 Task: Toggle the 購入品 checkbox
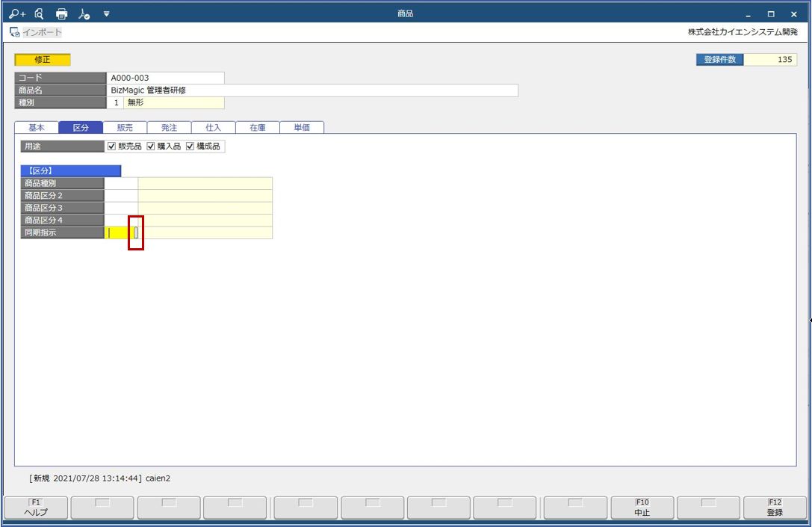(151, 146)
